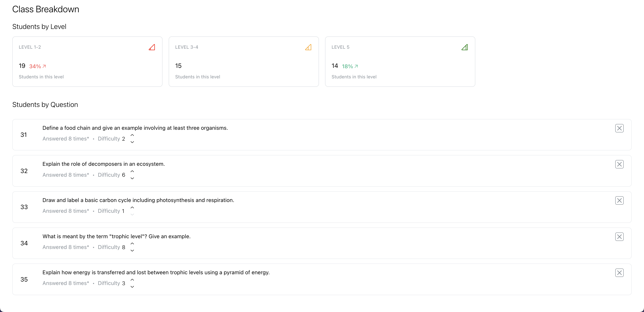Delete question 34 via its X icon
Image resolution: width=644 pixels, height=312 pixels.
click(x=619, y=236)
